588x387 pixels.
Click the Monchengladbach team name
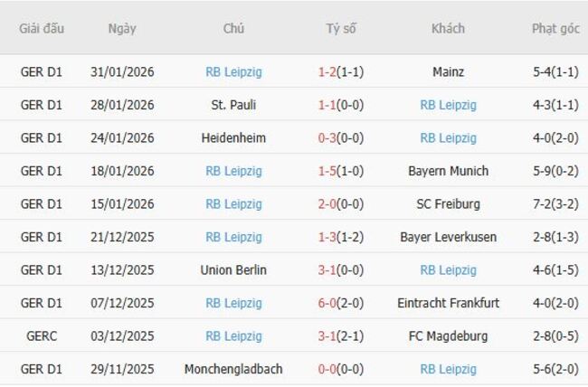pos(233,369)
